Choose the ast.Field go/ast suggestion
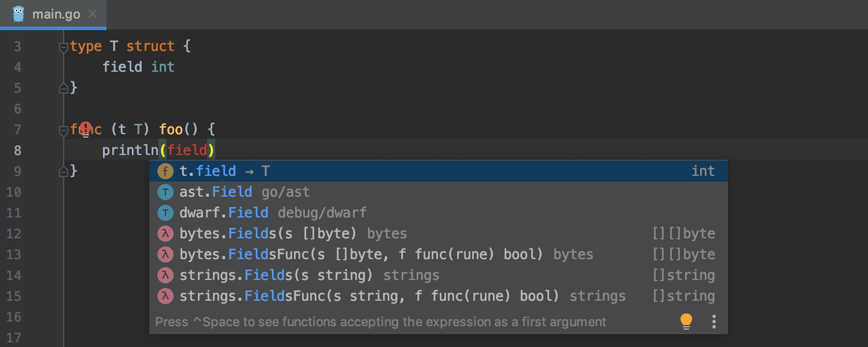 tap(439, 192)
